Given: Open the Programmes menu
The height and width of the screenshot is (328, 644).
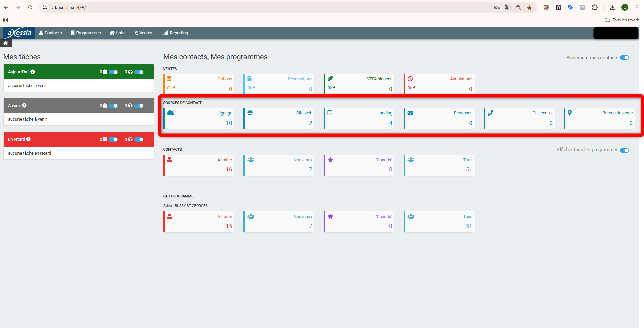Looking at the screenshot, I should [85, 33].
